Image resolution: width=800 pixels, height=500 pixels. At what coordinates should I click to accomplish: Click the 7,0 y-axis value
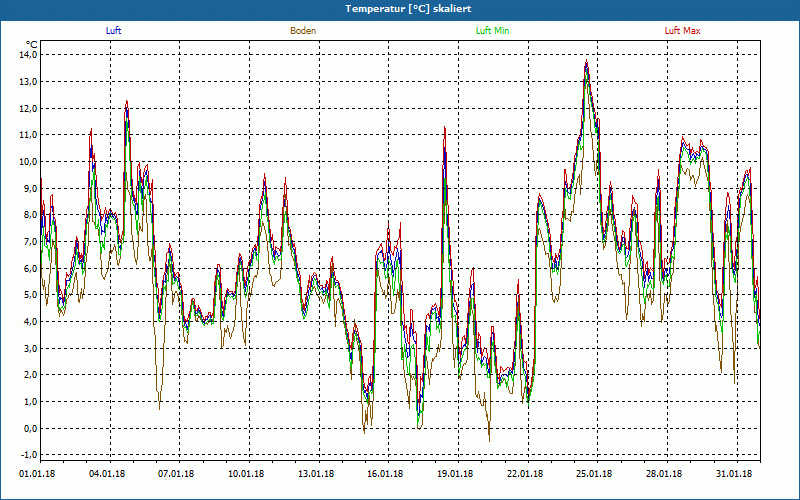click(30, 241)
